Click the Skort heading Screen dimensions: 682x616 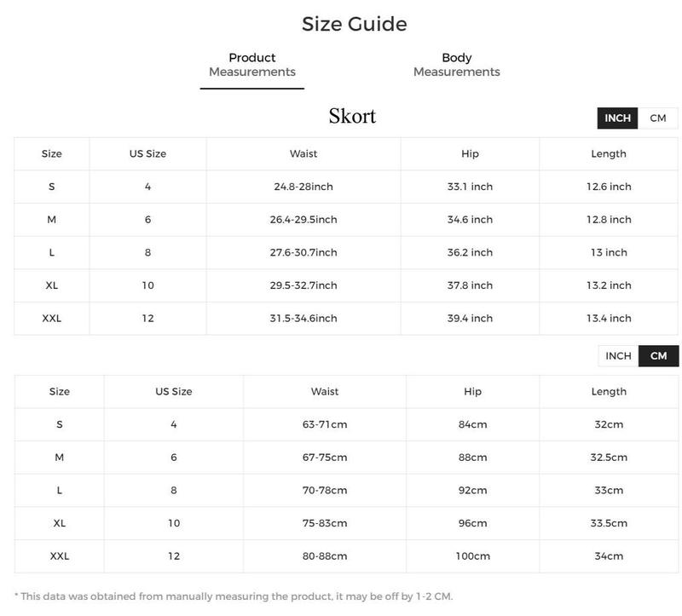[x=352, y=116]
